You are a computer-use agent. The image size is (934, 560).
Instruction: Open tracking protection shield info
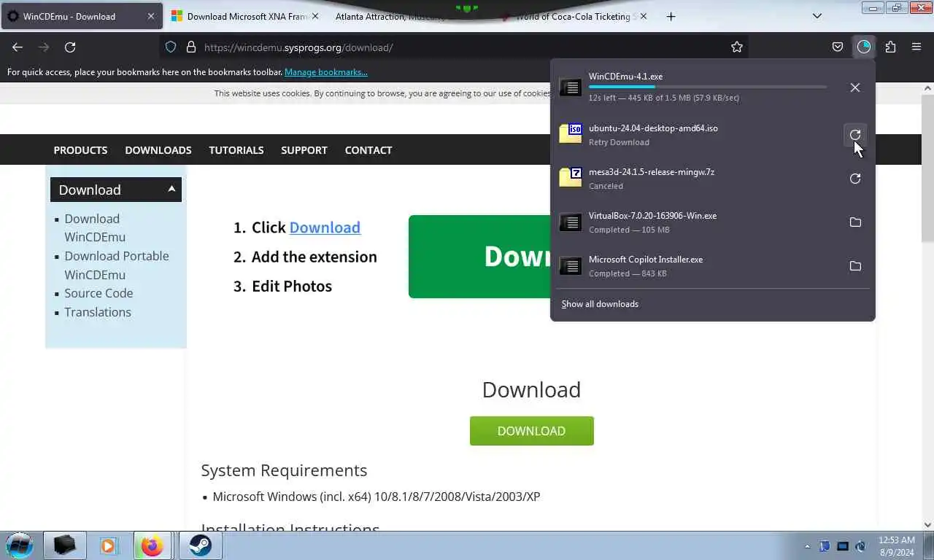171,47
